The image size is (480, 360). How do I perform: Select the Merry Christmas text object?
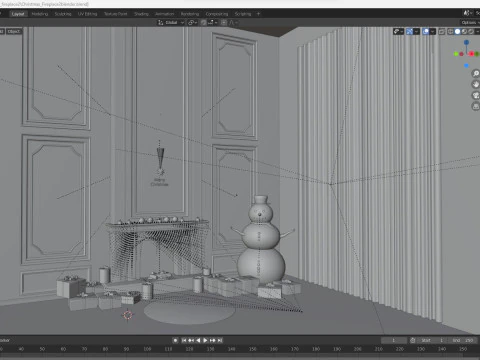click(160, 182)
